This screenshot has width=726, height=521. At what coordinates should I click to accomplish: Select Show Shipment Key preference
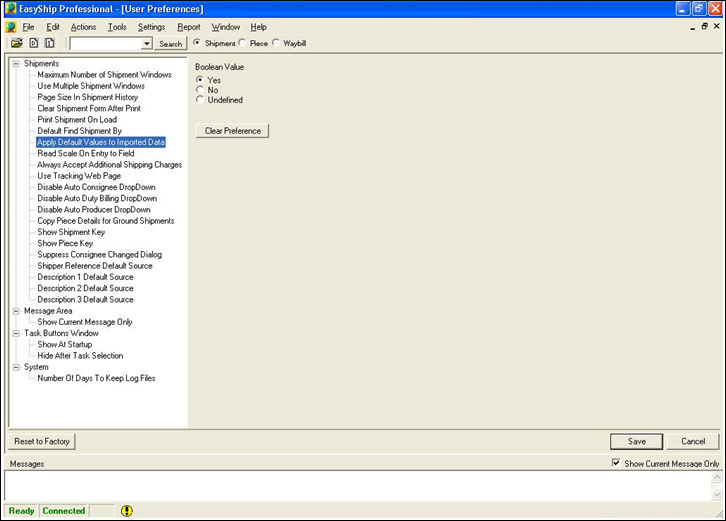click(71, 232)
